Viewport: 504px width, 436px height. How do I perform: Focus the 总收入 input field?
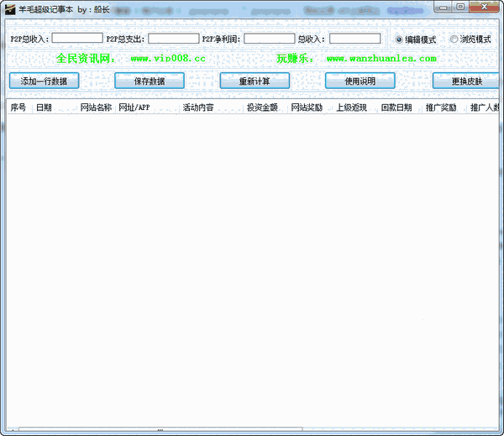[x=355, y=39]
